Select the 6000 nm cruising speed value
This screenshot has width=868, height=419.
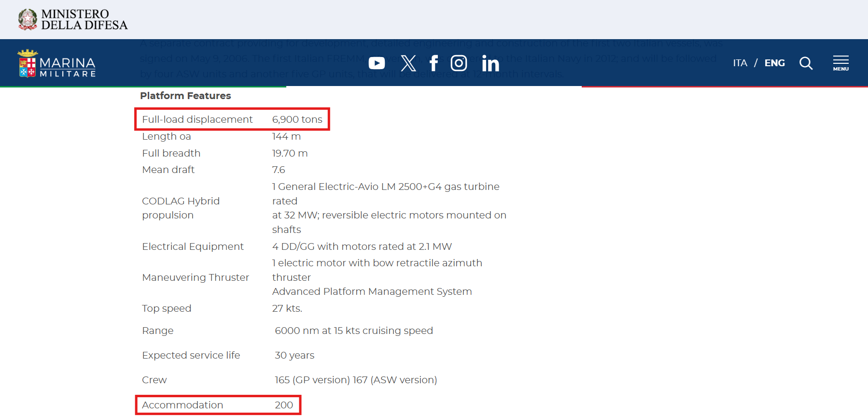coord(354,331)
